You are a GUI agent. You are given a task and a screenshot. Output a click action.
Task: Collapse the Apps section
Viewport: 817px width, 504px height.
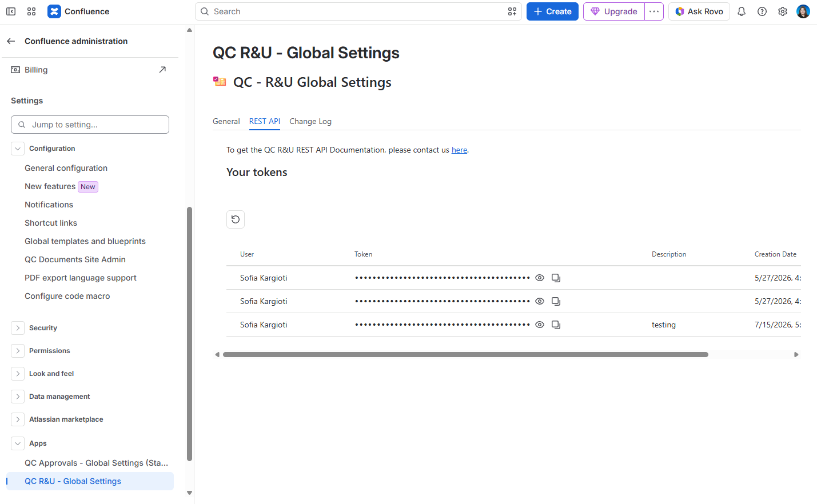[x=18, y=443]
